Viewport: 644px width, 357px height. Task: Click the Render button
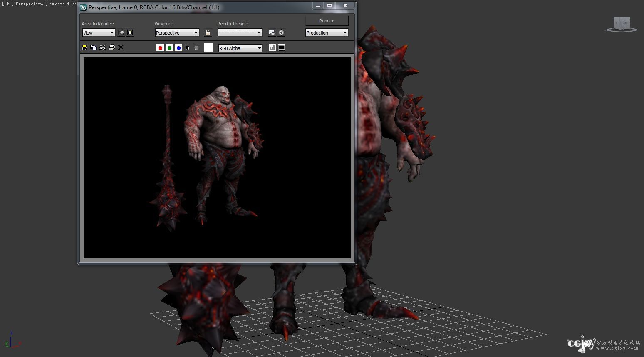[327, 21]
